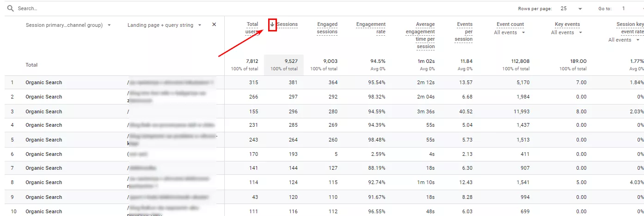Click session key event rate 4.03%
644x216 pixels.
(637, 182)
